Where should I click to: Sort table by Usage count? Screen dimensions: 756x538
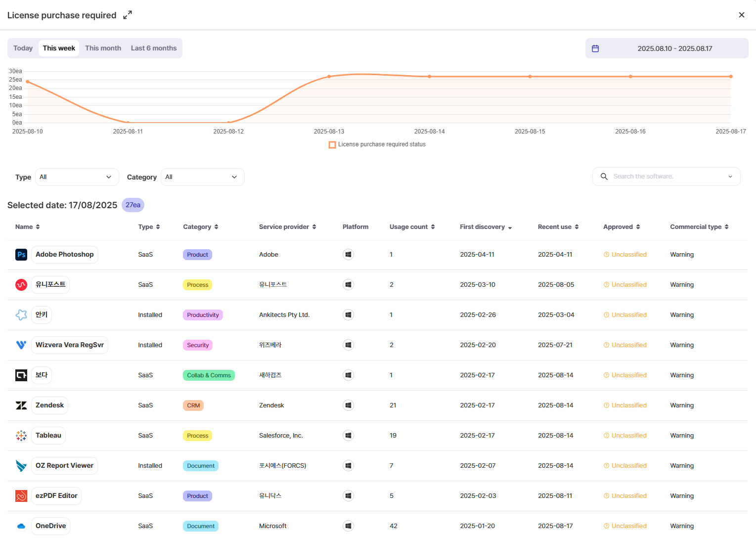point(412,227)
